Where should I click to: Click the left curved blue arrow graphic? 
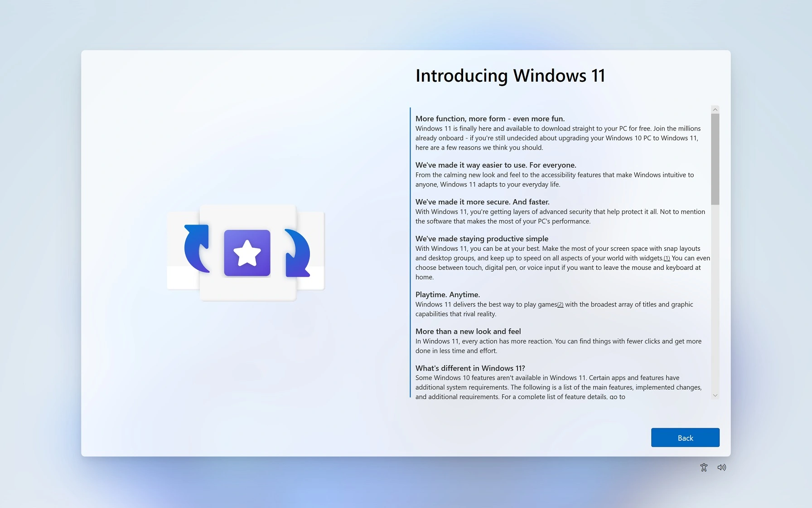point(197,249)
